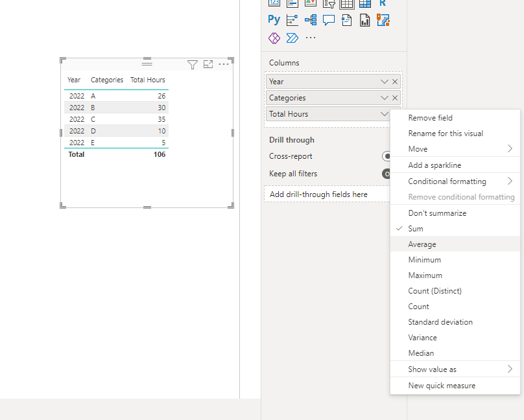Choose the Count aggregation
Viewport: 524px width, 420px height.
[455, 307]
